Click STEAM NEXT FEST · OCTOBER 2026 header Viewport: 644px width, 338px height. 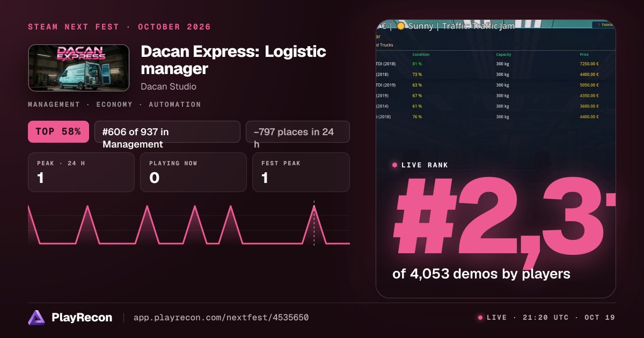point(120,27)
